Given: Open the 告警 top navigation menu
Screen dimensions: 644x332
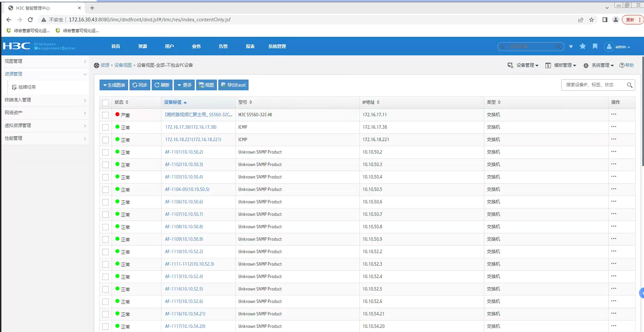Looking at the screenshot, I should tap(223, 46).
